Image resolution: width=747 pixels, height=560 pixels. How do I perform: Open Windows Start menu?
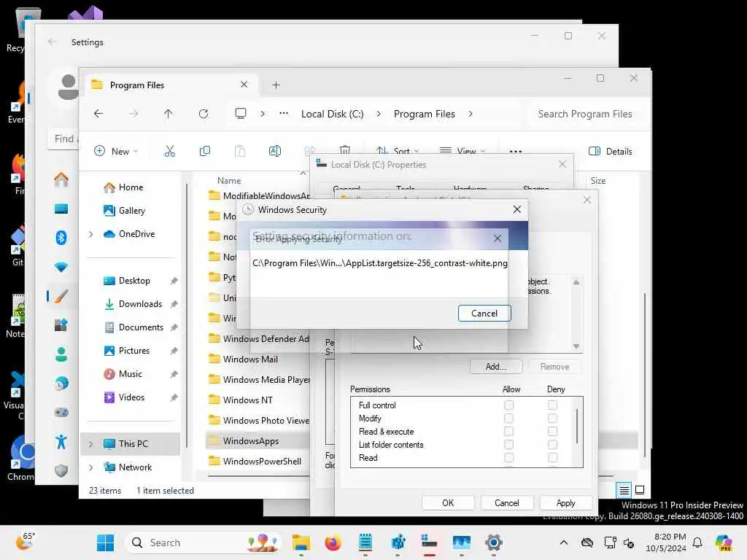click(105, 542)
